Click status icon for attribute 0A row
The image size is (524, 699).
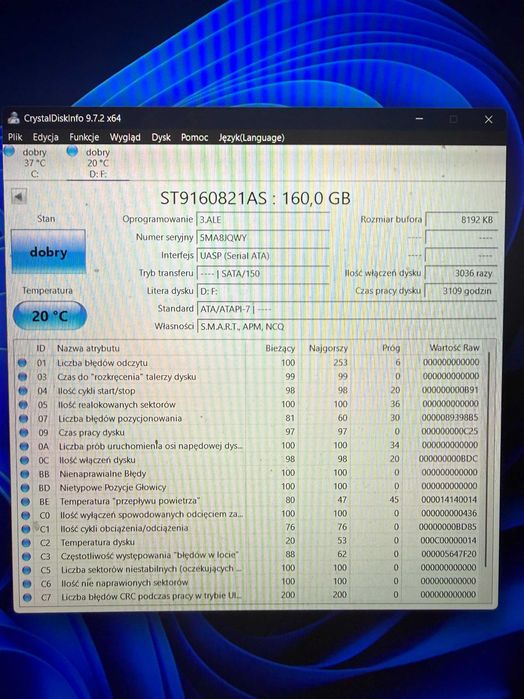(24, 446)
